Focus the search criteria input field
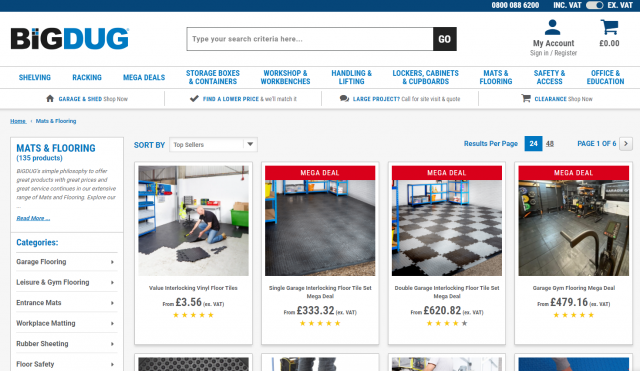The height and width of the screenshot is (371, 640). (x=310, y=39)
